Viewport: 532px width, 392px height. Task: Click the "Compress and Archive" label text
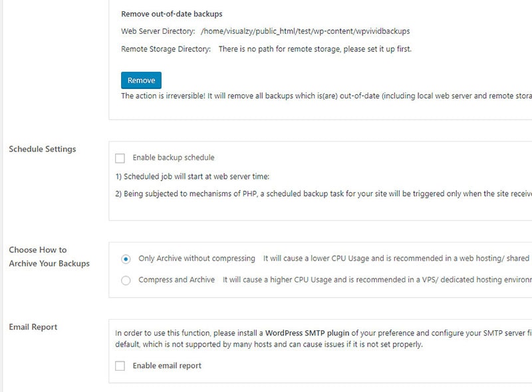(176, 280)
